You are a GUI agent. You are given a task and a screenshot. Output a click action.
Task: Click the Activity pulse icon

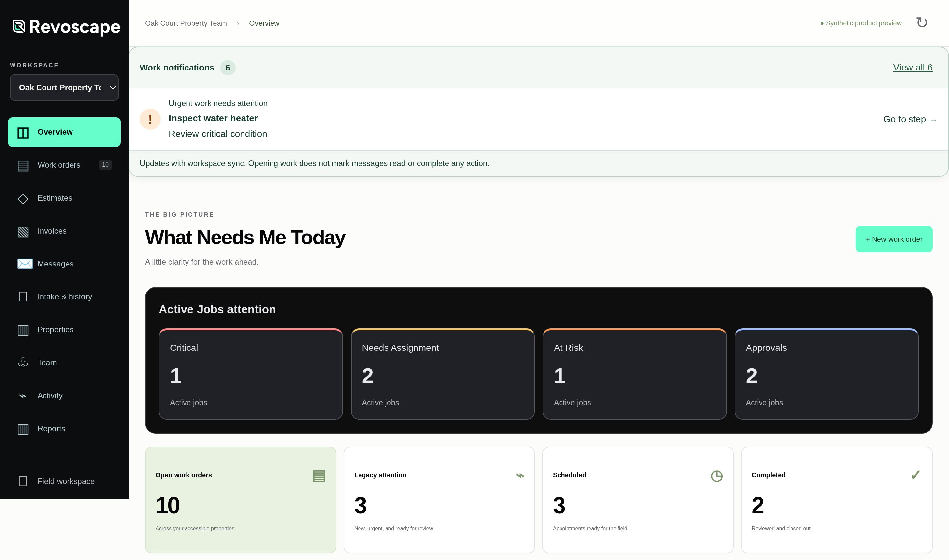tap(23, 396)
